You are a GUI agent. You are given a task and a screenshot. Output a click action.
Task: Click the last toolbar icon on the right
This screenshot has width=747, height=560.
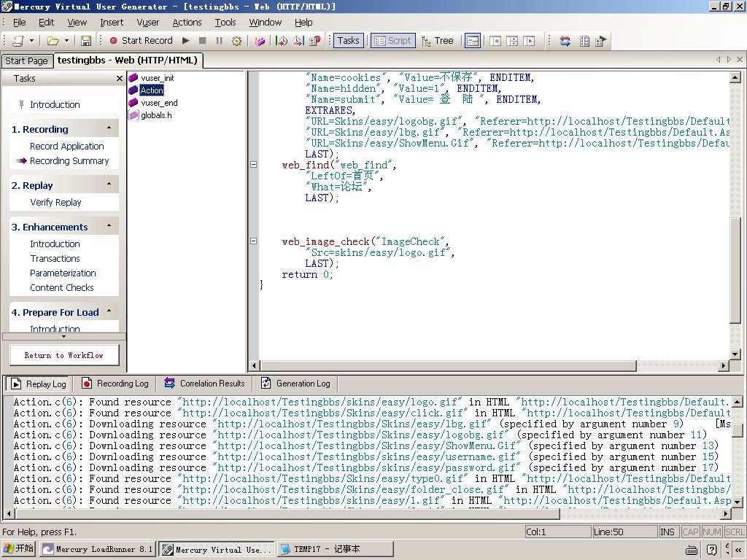(x=601, y=41)
